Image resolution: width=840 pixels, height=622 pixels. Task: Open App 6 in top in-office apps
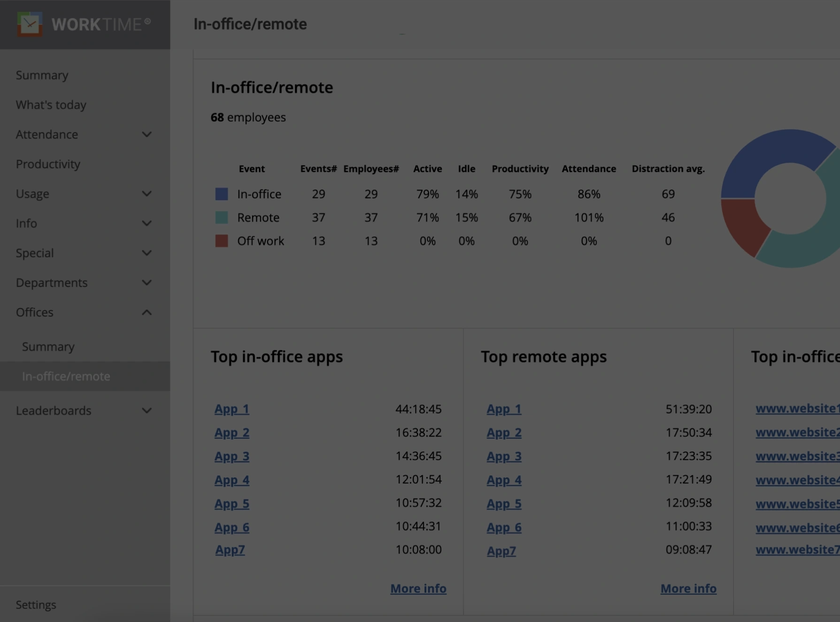point(232,527)
